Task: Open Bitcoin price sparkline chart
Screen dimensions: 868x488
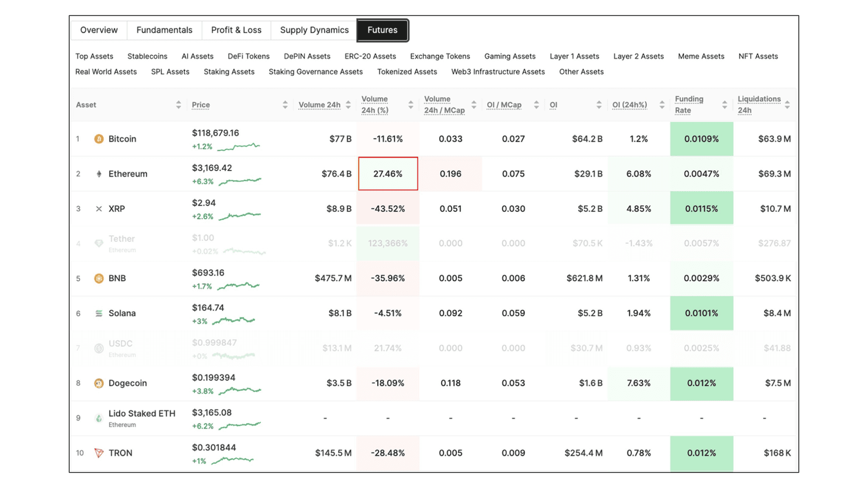Action: 239,147
